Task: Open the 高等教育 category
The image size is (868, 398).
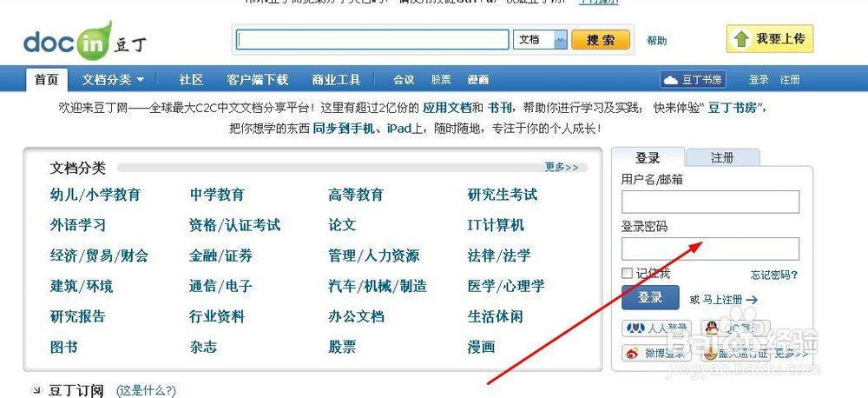Action: (x=355, y=195)
